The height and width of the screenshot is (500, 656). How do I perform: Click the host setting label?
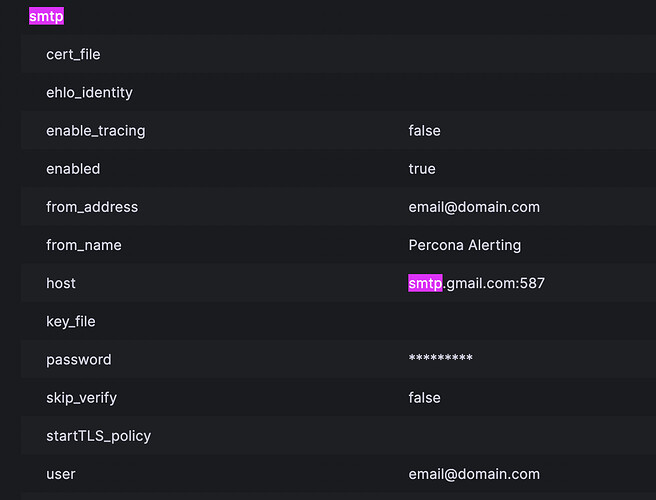click(61, 283)
